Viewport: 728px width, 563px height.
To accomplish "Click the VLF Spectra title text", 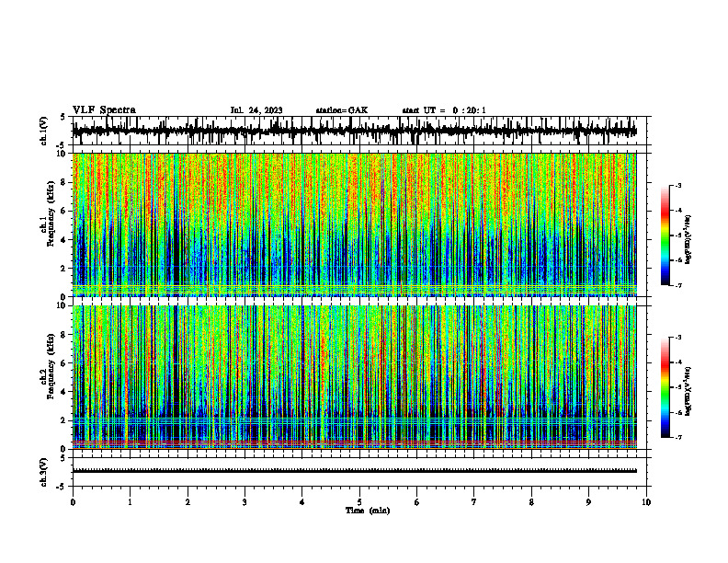I will coord(104,109).
